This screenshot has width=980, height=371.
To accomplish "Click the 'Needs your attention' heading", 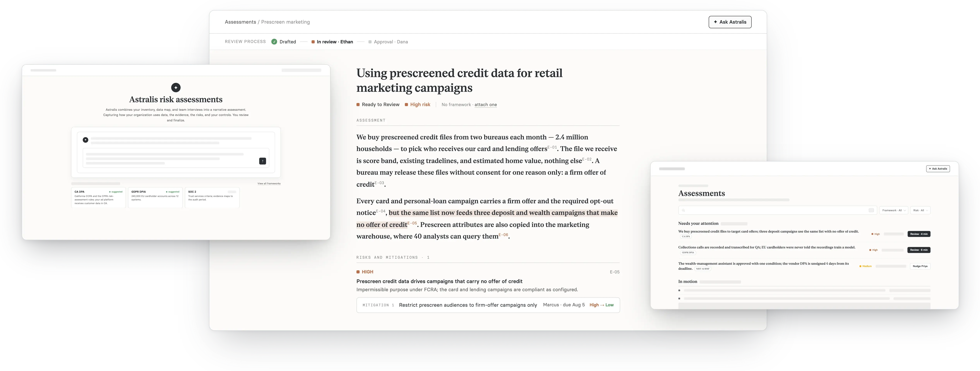I will (x=698, y=223).
